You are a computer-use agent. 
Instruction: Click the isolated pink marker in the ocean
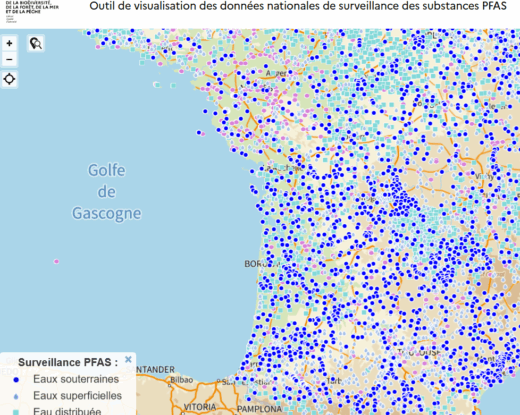click(x=56, y=261)
